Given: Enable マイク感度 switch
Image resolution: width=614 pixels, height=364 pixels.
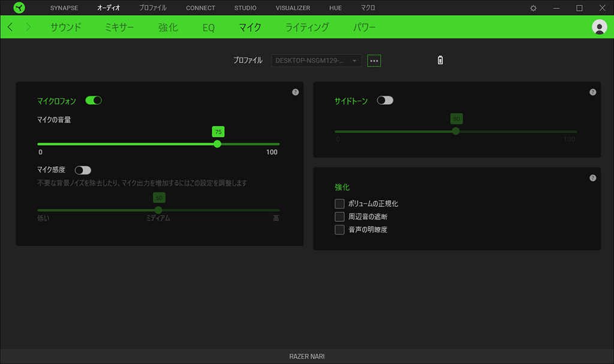Looking at the screenshot, I should pos(83,170).
